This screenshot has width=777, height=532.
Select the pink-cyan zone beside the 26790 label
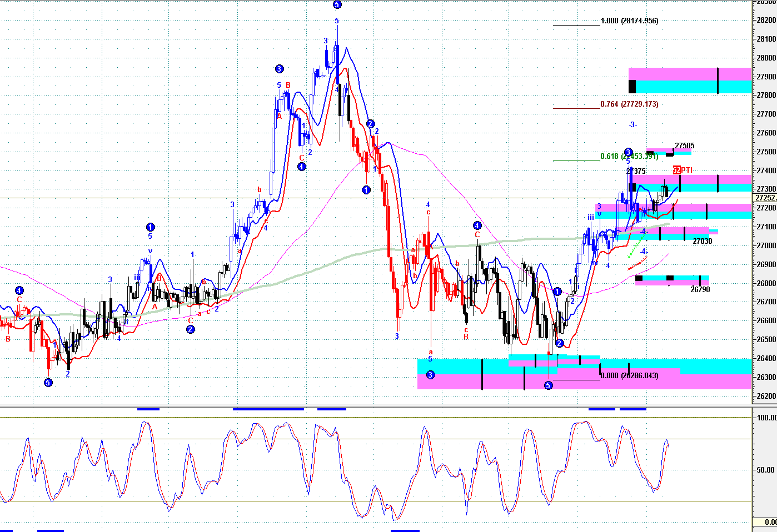click(672, 280)
